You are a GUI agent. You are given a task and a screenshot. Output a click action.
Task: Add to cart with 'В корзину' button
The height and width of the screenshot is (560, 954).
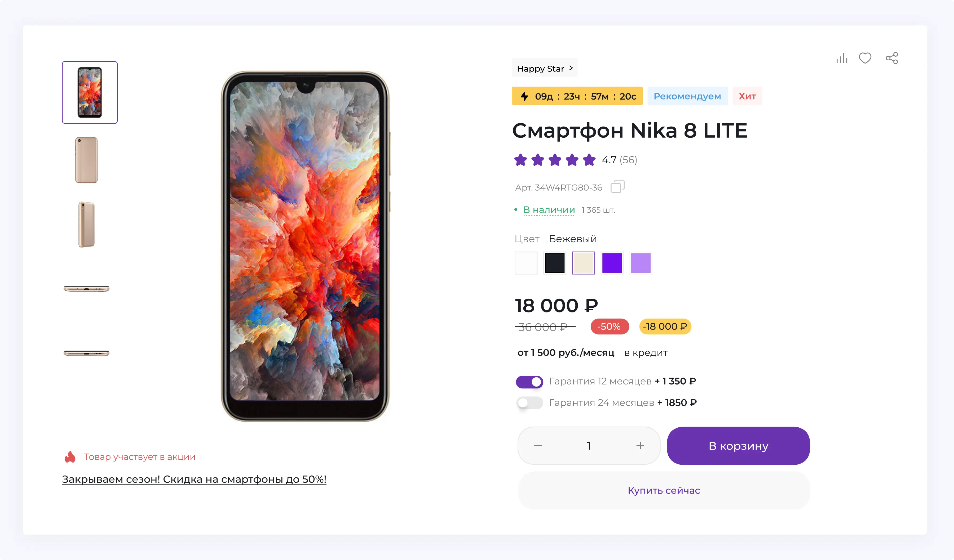(738, 446)
